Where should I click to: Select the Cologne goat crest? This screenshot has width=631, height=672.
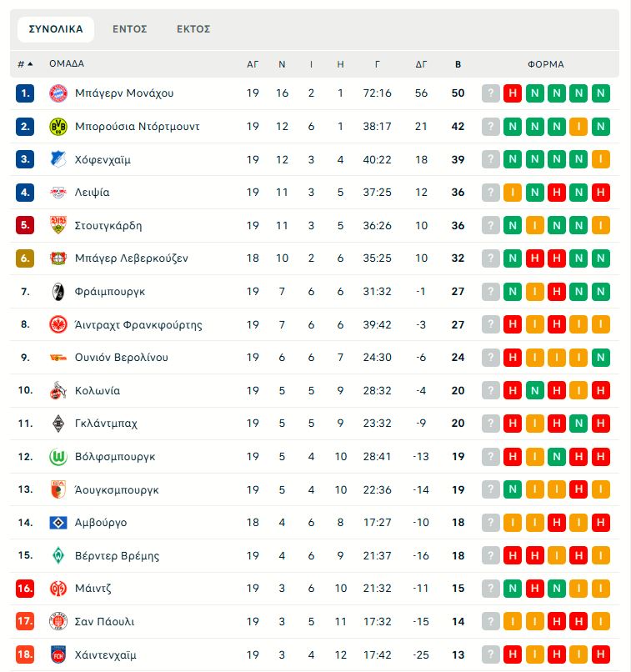pyautogui.click(x=56, y=389)
